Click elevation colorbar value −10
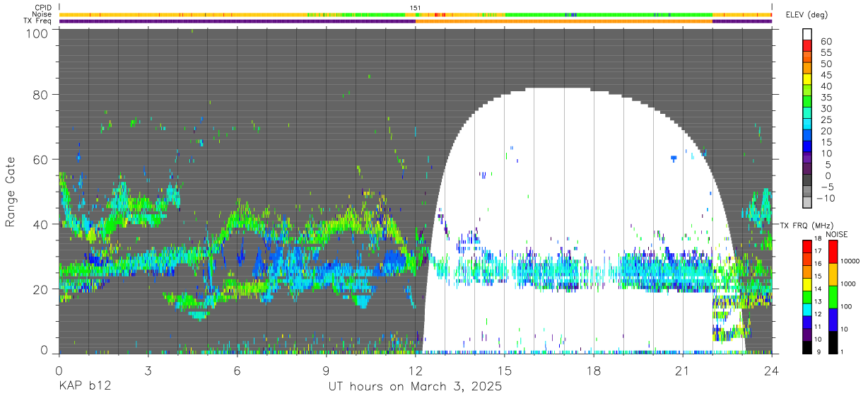The image size is (868, 401). click(x=826, y=198)
